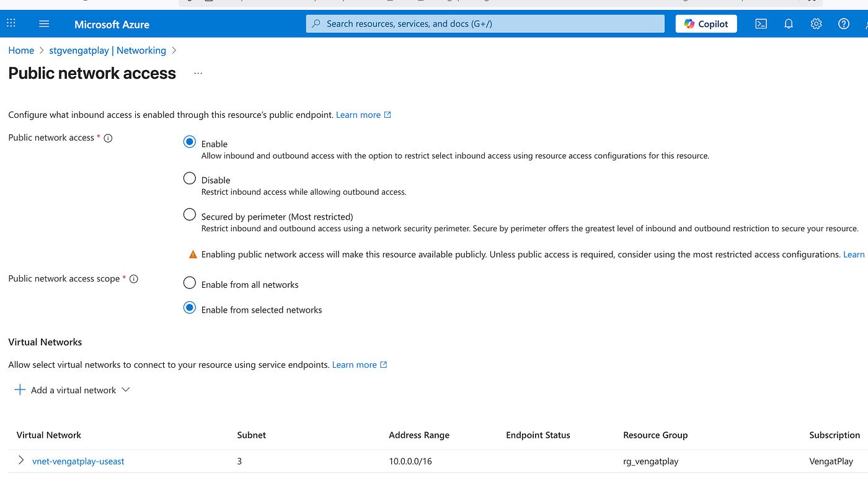Click Learn more beside the configure inbound access text
The image size is (868, 488).
point(363,115)
